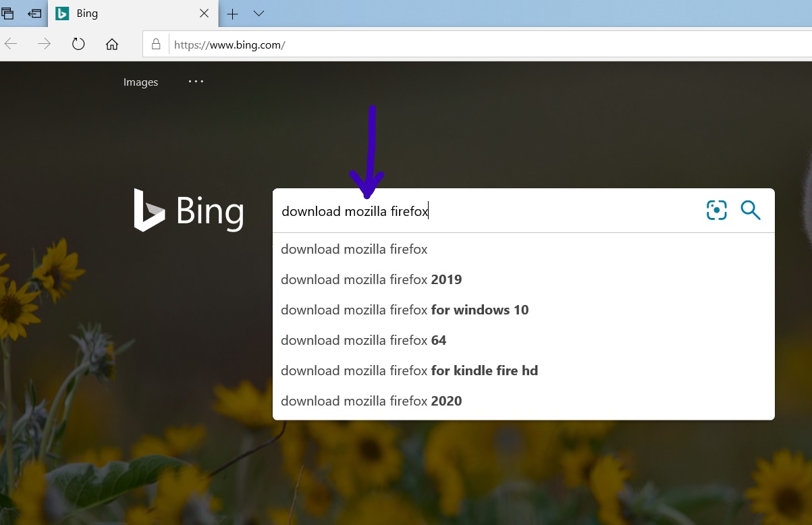Screen dimensions: 812x525
Task: Focus the address bar URL
Action: click(477, 45)
